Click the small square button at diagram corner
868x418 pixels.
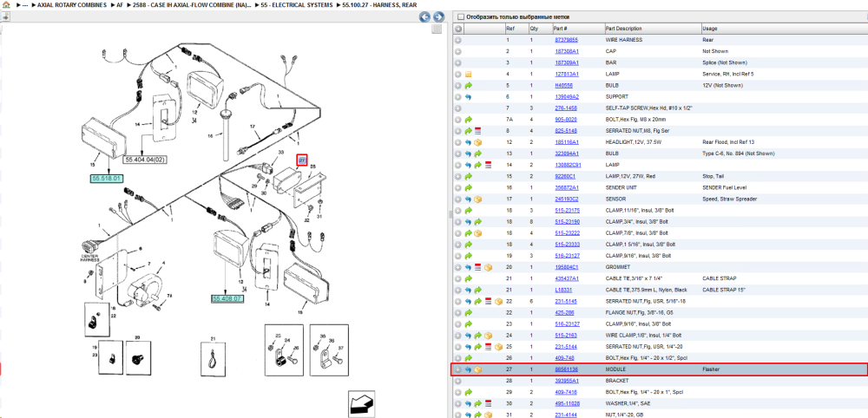[x=437, y=29]
